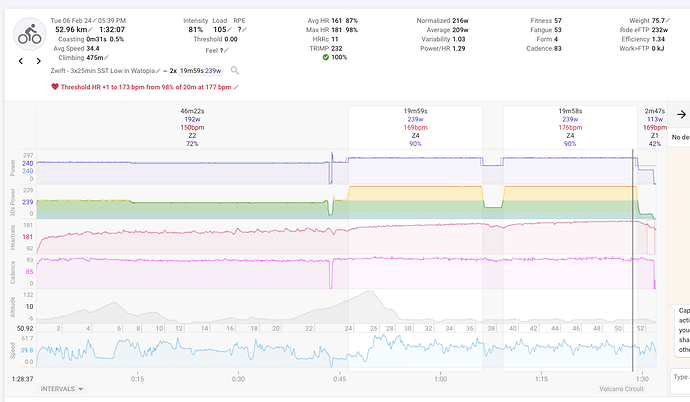This screenshot has width=690, height=402.
Task: Select the 19m58s 176bpm Z4 interval
Action: (x=570, y=127)
